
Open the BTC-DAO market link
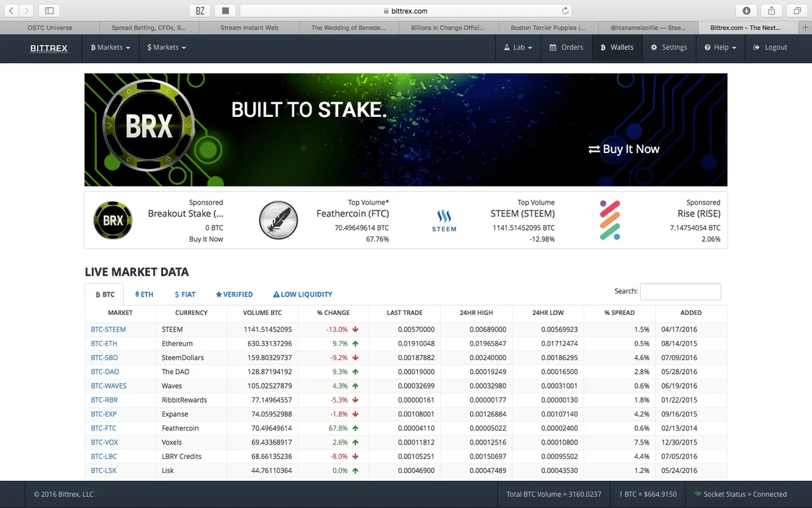point(105,371)
